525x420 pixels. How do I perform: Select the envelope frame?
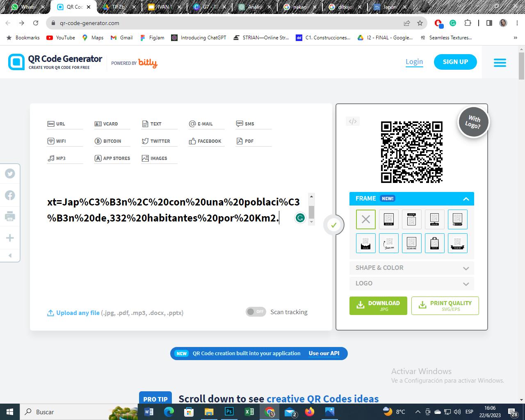tap(366, 243)
